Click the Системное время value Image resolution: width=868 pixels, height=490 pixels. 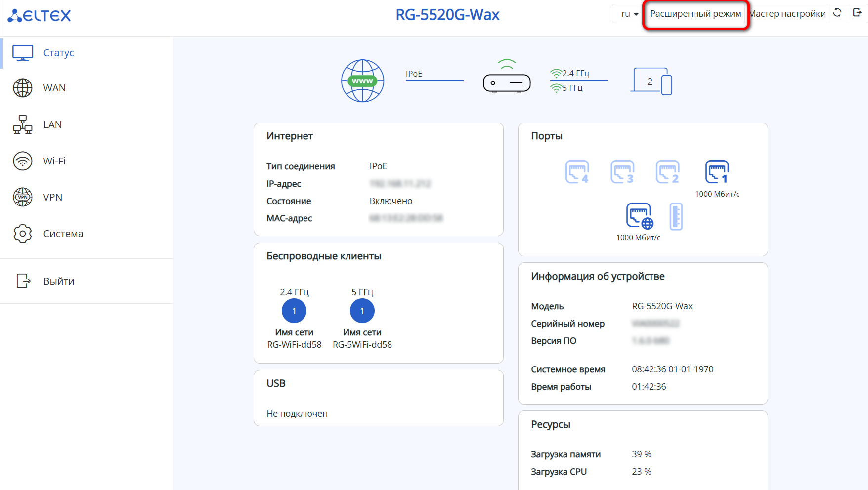coord(672,369)
